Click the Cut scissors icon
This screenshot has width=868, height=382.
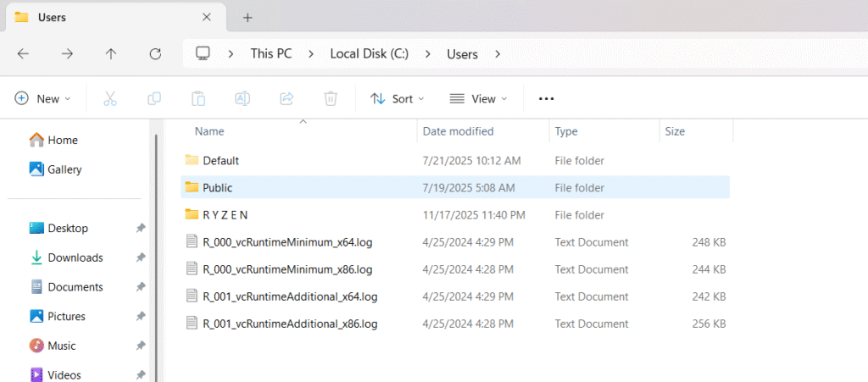click(110, 99)
